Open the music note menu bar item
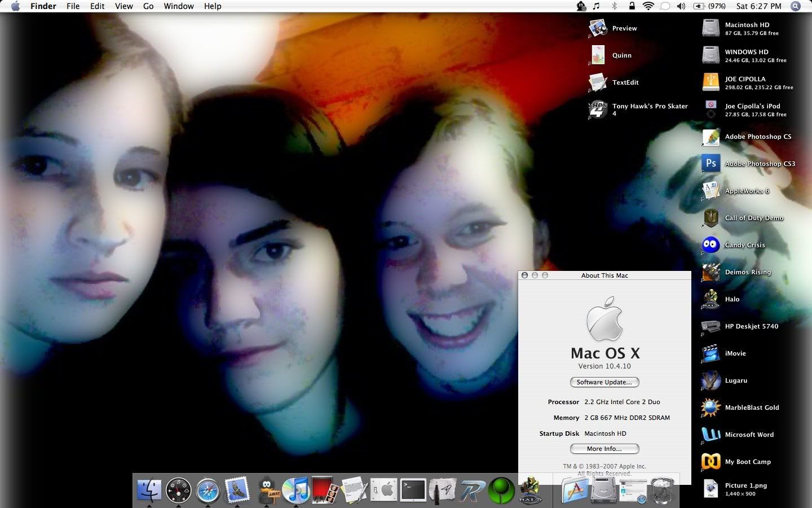 click(x=597, y=6)
